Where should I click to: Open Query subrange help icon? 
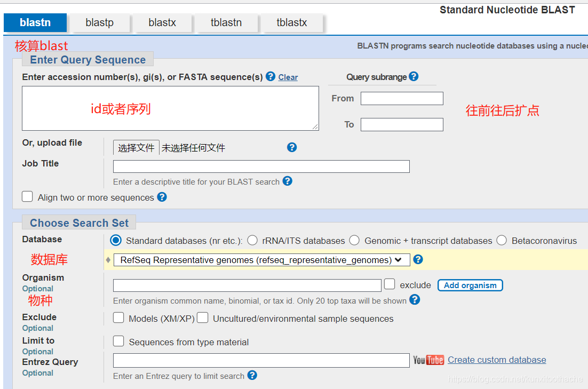point(413,76)
